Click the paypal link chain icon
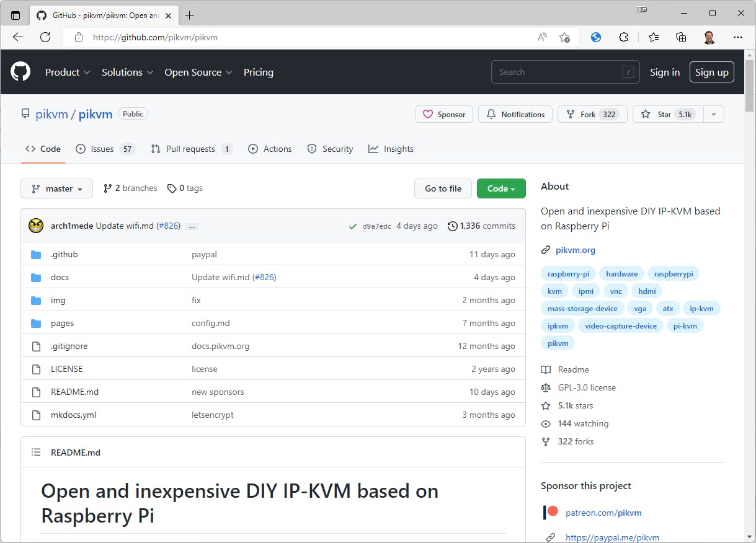 pyautogui.click(x=549, y=537)
